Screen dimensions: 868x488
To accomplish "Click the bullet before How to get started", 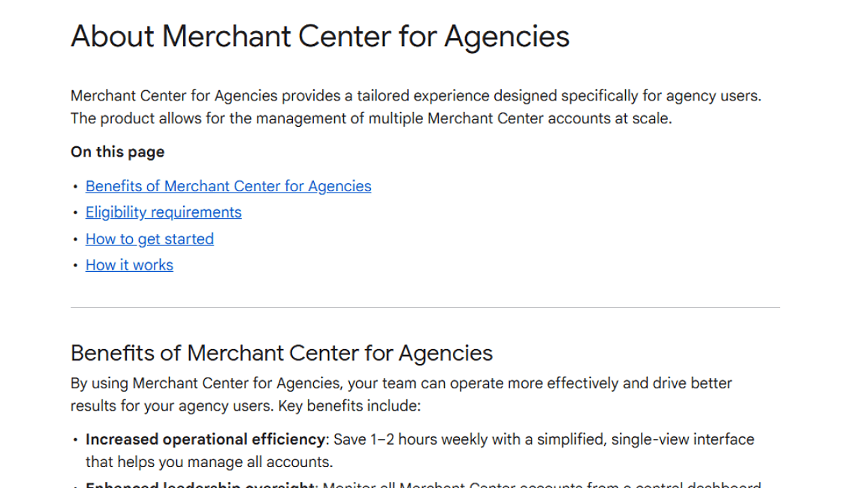I will (76, 239).
